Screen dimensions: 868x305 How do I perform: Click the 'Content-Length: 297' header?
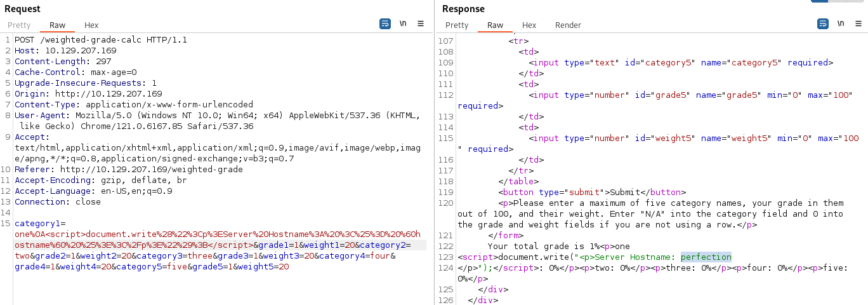click(x=63, y=62)
